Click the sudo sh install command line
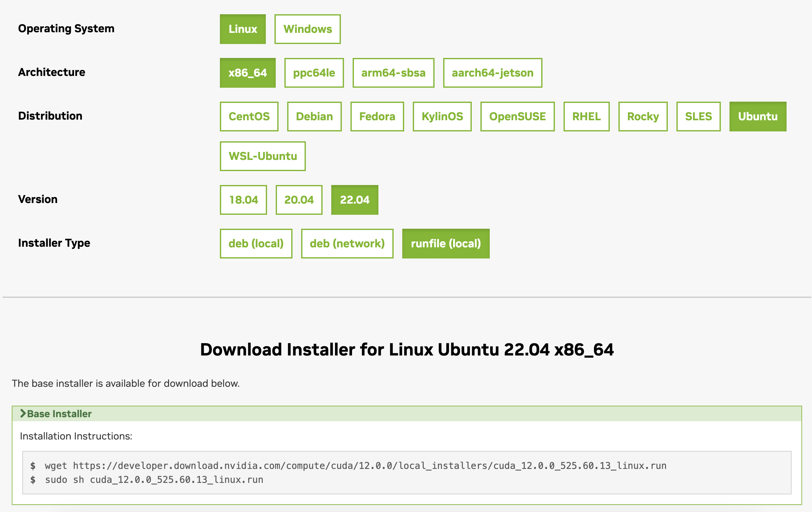The height and width of the screenshot is (512, 812). pyautogui.click(x=154, y=480)
